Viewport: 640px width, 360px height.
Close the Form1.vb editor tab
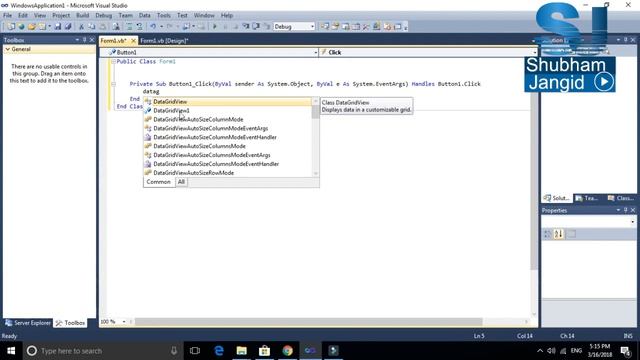(x=133, y=41)
